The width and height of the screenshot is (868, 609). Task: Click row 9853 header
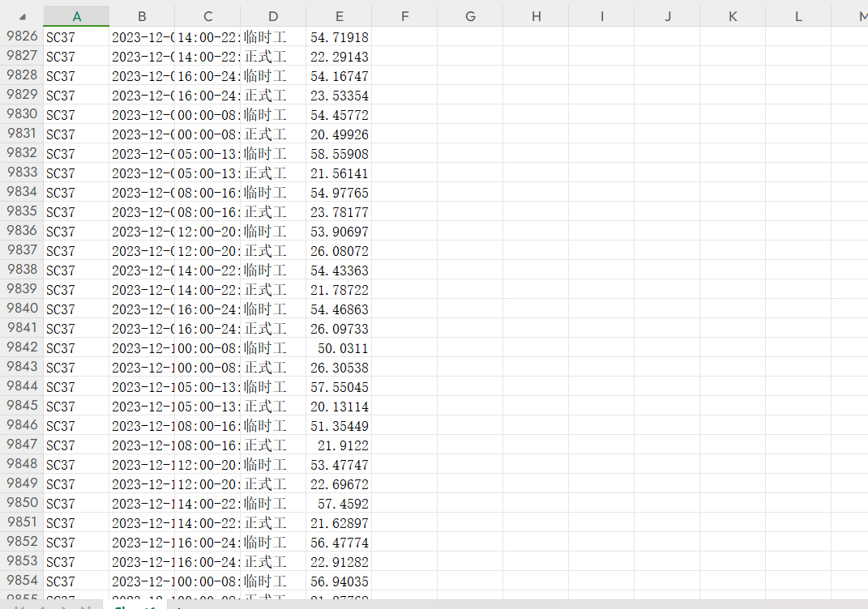(x=22, y=561)
